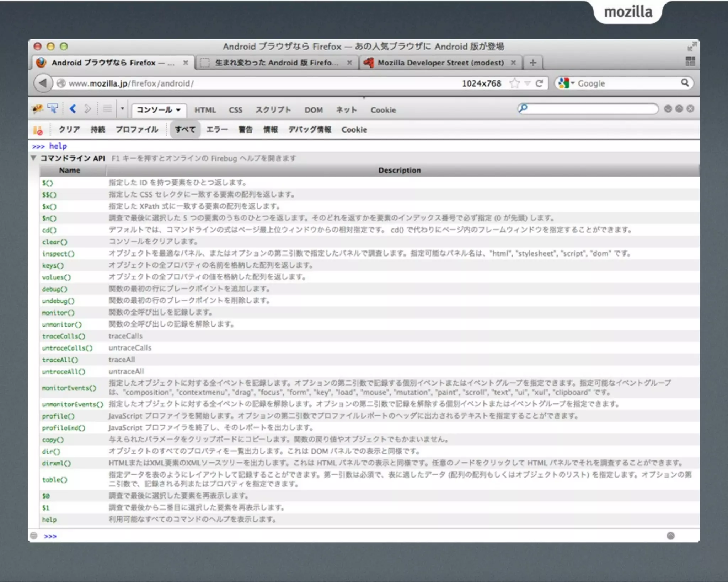728x582 pixels.
Task: Reload page with the refresh icon
Action: coord(539,83)
